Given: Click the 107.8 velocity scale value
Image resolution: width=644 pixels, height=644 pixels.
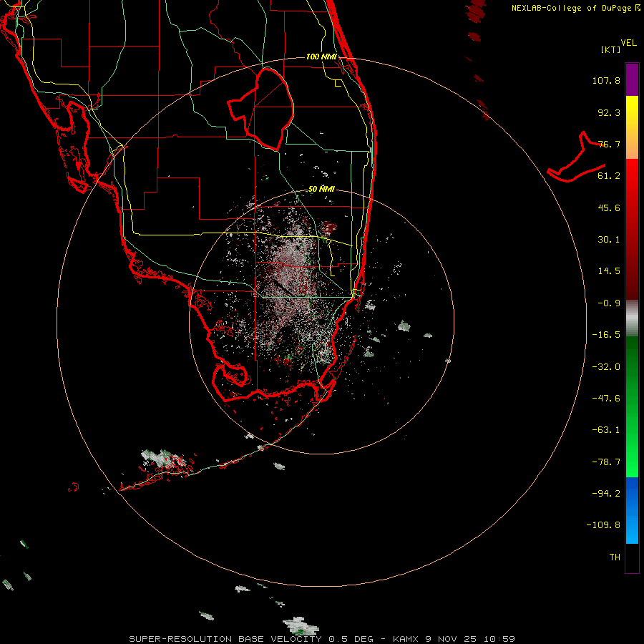Looking at the screenshot, I should tap(606, 80).
